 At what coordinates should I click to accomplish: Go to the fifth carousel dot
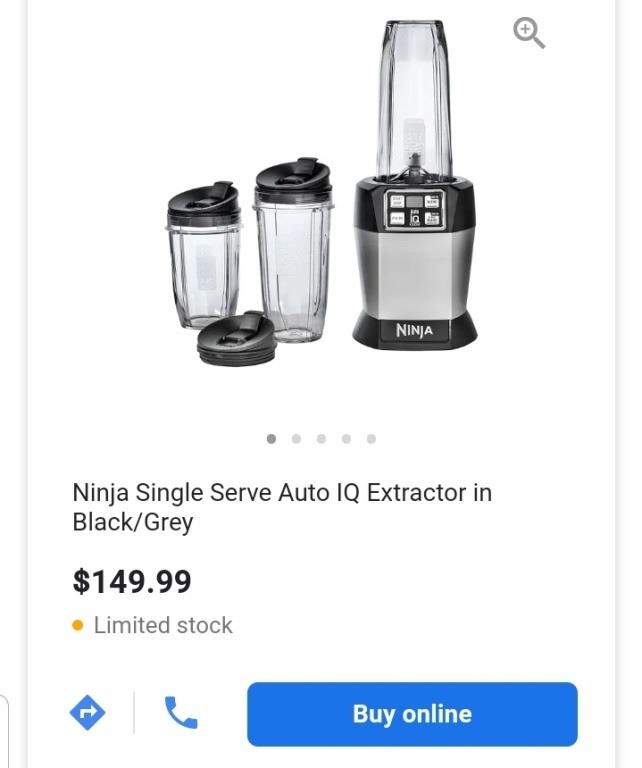371,438
